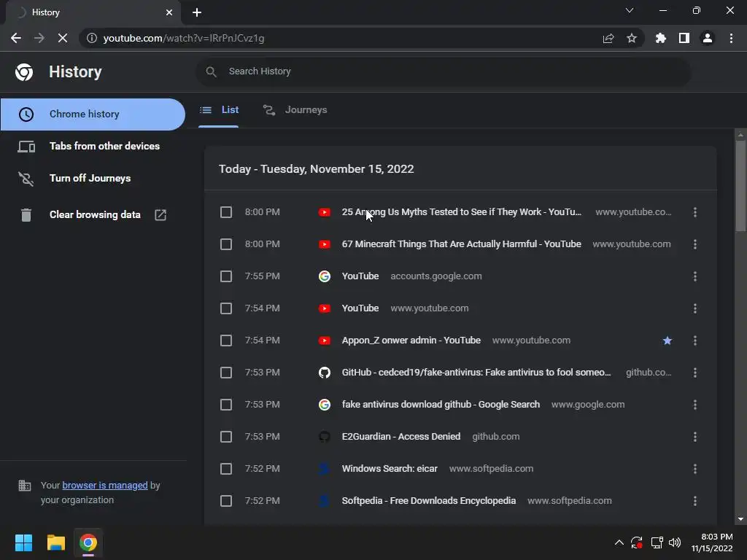Viewport: 747px width, 560px height.
Task: Click the scrollbar down arrow
Action: coord(740,519)
